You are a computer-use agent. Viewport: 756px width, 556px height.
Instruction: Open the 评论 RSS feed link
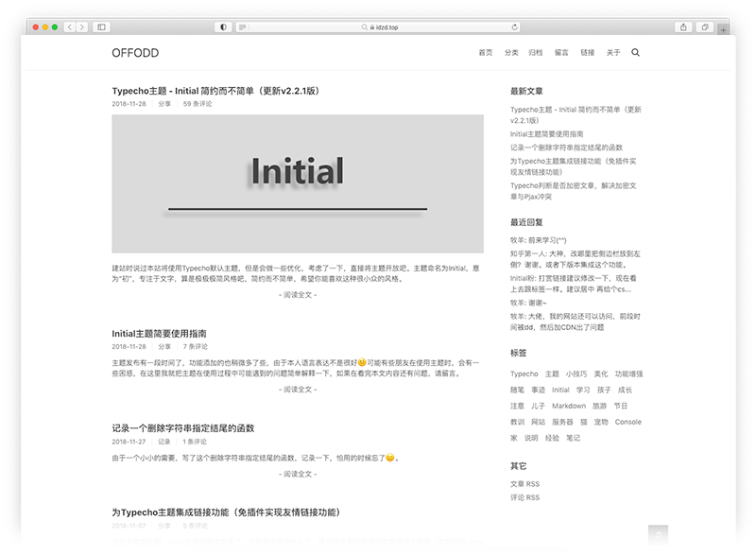(x=525, y=497)
